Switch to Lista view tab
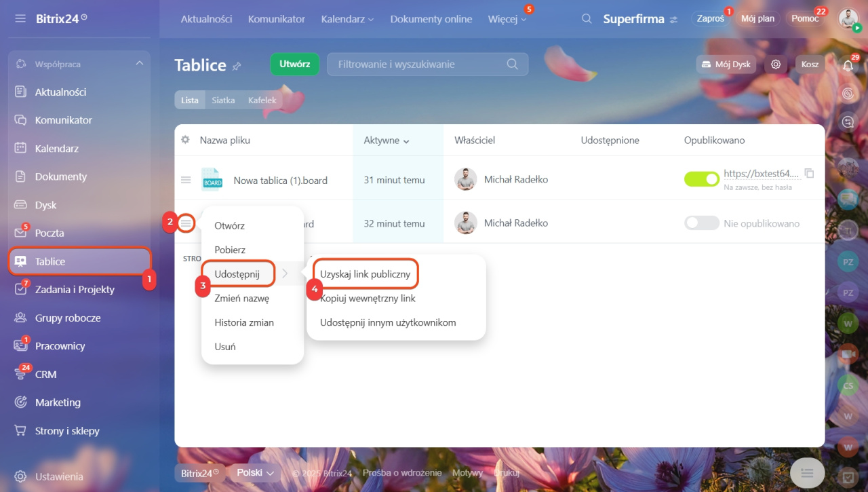 pyautogui.click(x=190, y=100)
